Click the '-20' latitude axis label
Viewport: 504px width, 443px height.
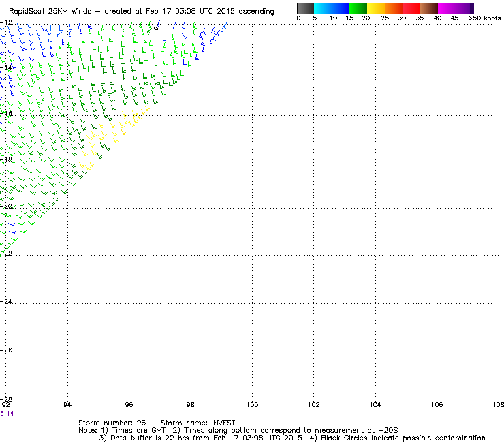[x=6, y=207]
